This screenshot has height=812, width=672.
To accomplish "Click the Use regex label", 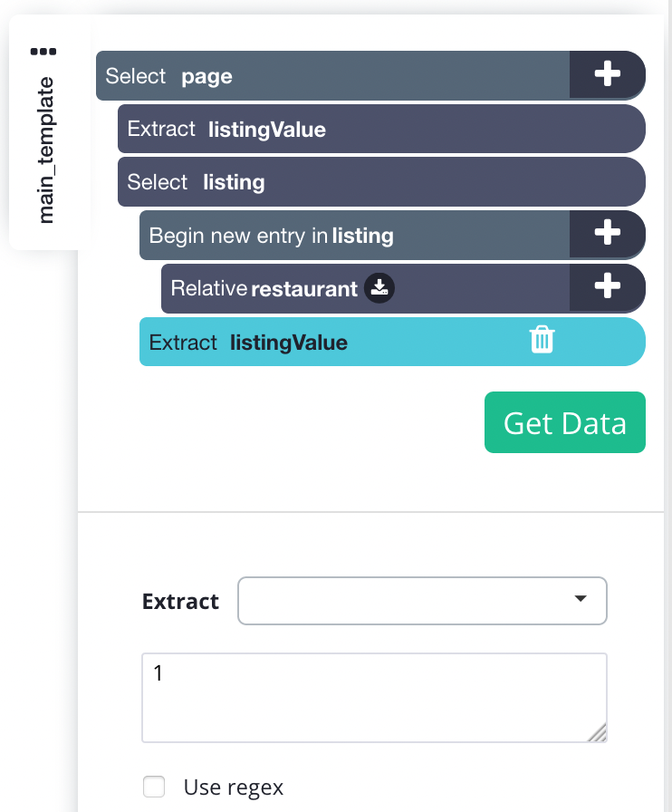I will coord(234,788).
